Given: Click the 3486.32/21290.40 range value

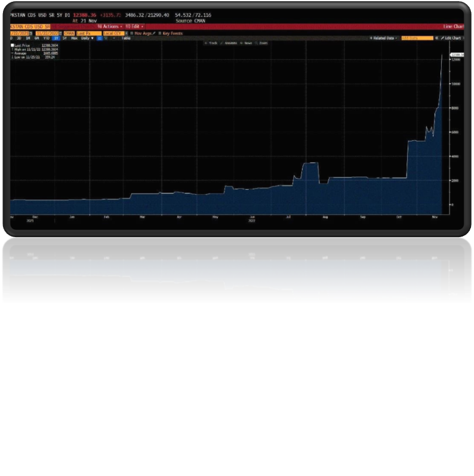Looking at the screenshot, I should click(147, 15).
